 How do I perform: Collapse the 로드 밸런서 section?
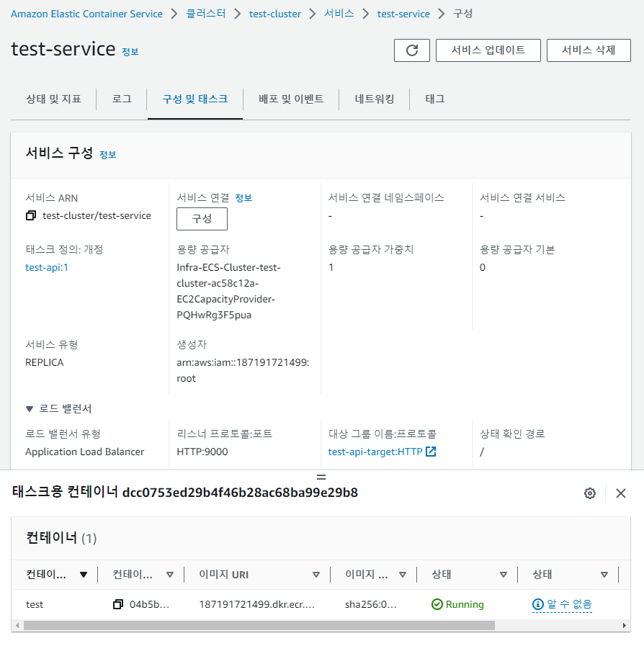point(30,408)
